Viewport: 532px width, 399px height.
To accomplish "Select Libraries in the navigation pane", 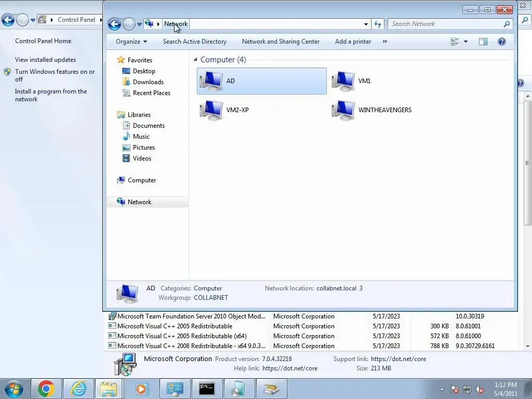I will point(139,115).
